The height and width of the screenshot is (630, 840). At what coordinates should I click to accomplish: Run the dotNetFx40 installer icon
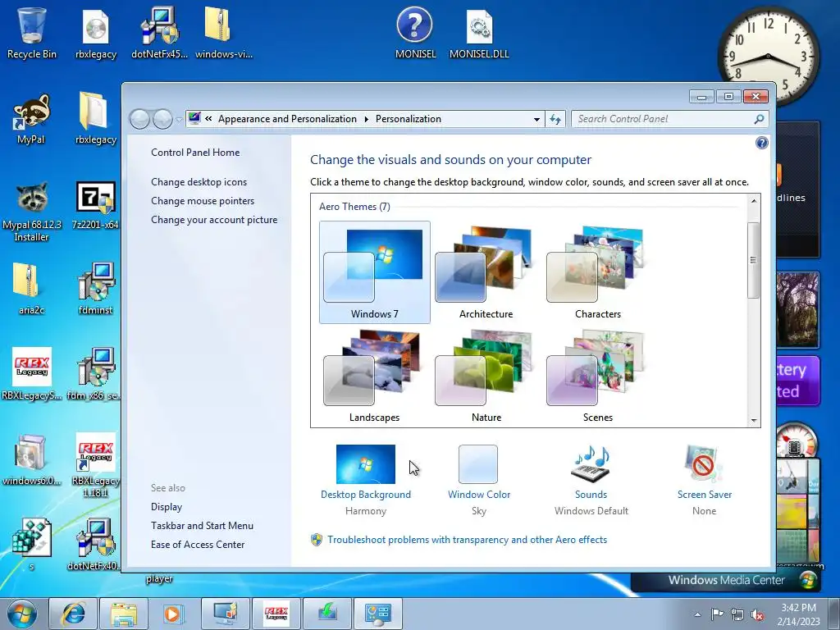click(94, 545)
